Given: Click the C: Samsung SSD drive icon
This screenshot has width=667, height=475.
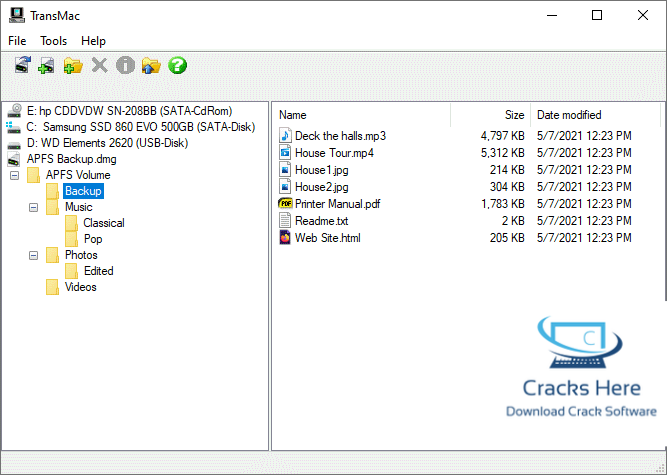Looking at the screenshot, I should (13, 127).
